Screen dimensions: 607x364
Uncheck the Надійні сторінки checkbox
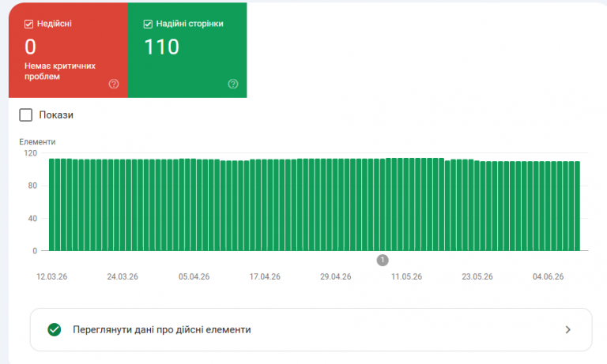coord(148,24)
